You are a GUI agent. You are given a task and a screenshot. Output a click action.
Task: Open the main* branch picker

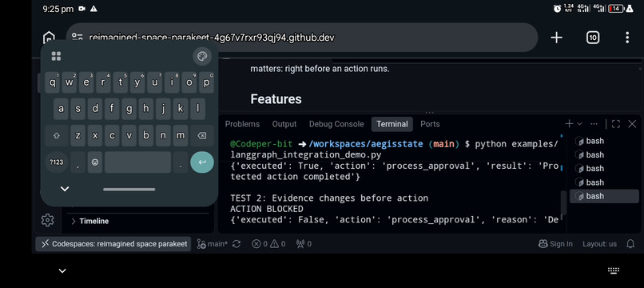click(x=212, y=244)
